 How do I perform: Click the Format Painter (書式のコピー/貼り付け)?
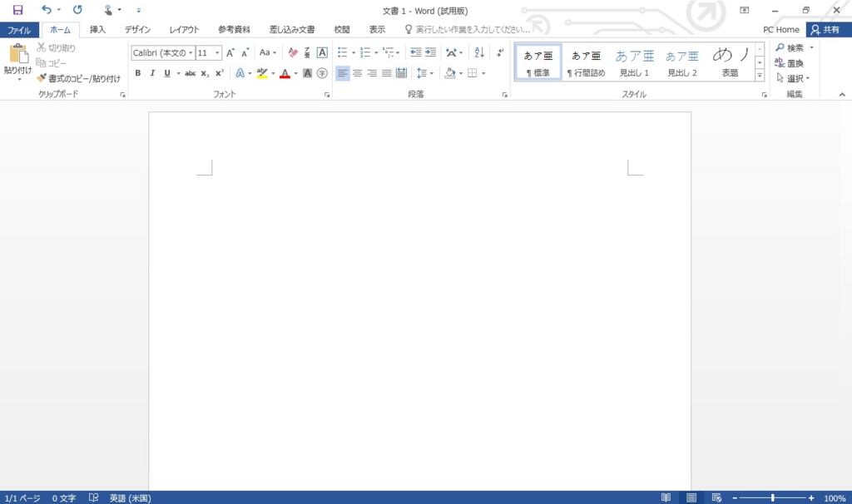tap(79, 79)
